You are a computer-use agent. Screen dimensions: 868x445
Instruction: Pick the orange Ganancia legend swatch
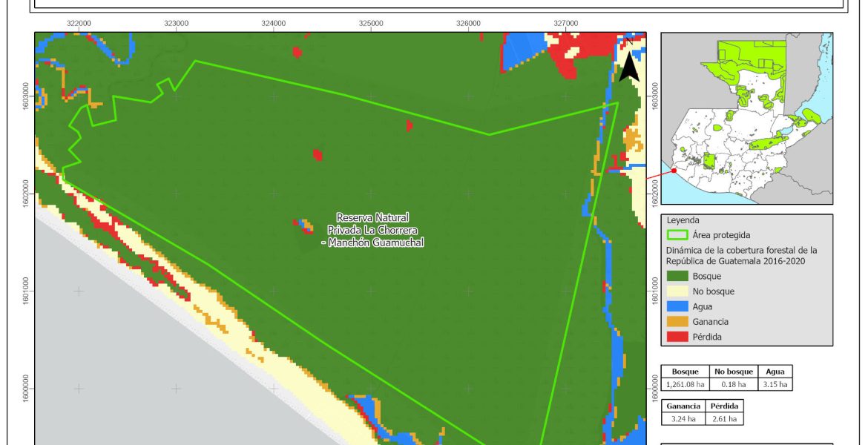click(678, 322)
